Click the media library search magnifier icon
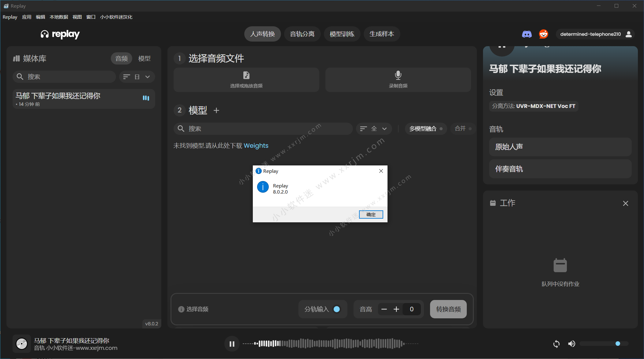This screenshot has width=644, height=359. pyautogui.click(x=20, y=76)
